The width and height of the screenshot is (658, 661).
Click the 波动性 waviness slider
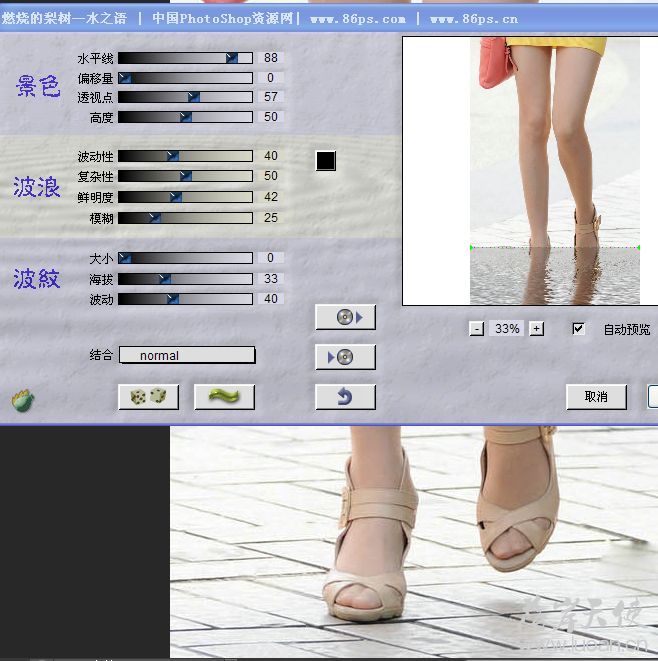point(185,156)
